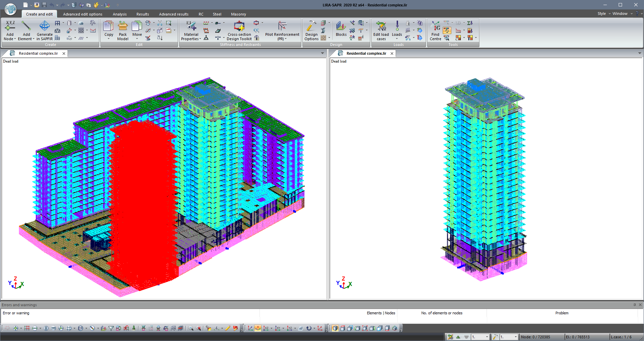Select the Blocks tool in Design group
Screen dimensions: 644x341
341,30
